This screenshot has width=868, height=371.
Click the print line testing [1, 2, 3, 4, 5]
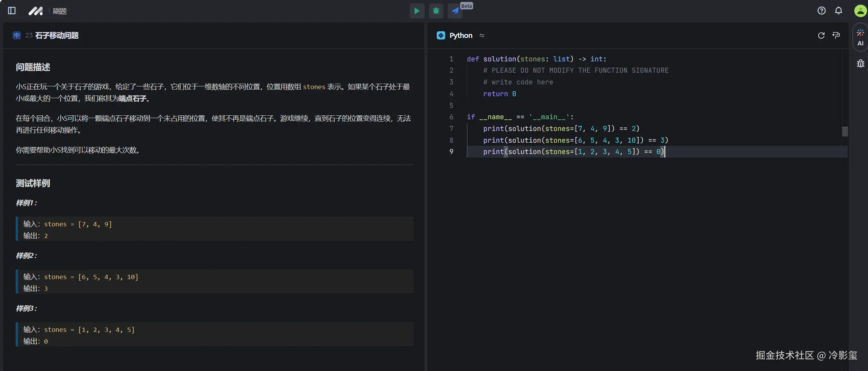pos(574,152)
